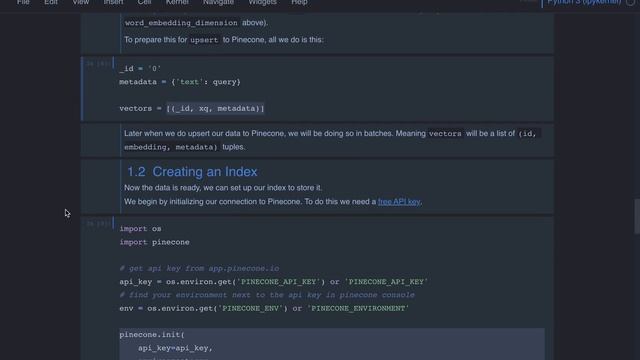Select the '1.2 Creating an Index' heading
Image resolution: width=640 pixels, height=360 pixels.
click(192, 172)
